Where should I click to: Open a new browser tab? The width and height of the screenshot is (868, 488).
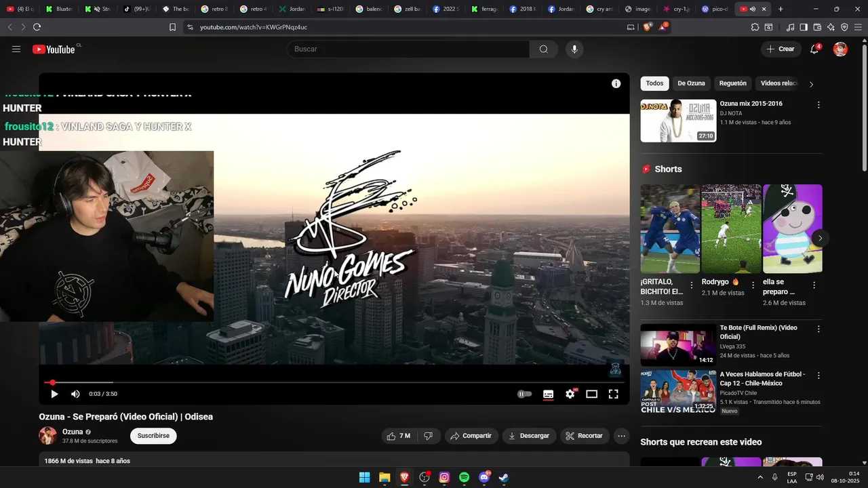[781, 9]
